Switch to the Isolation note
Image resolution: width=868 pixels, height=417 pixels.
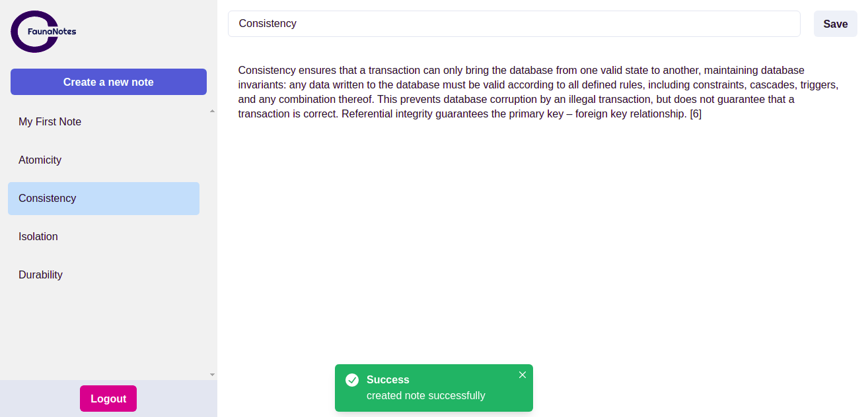click(38, 237)
